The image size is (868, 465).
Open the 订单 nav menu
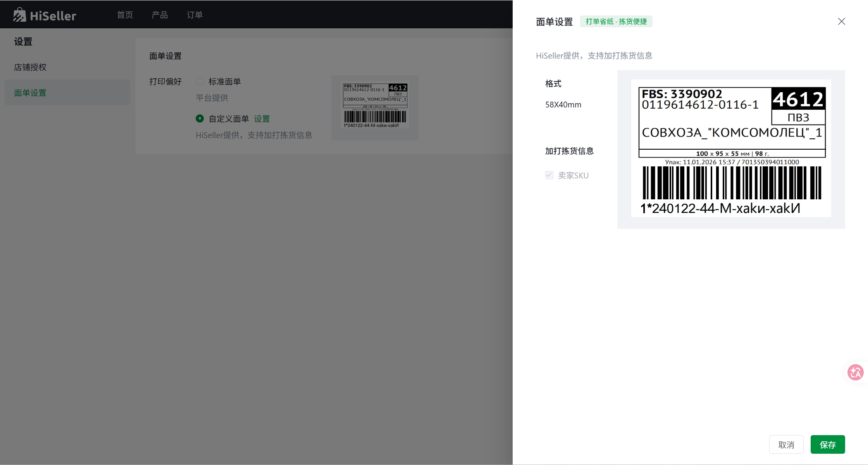[x=195, y=15]
